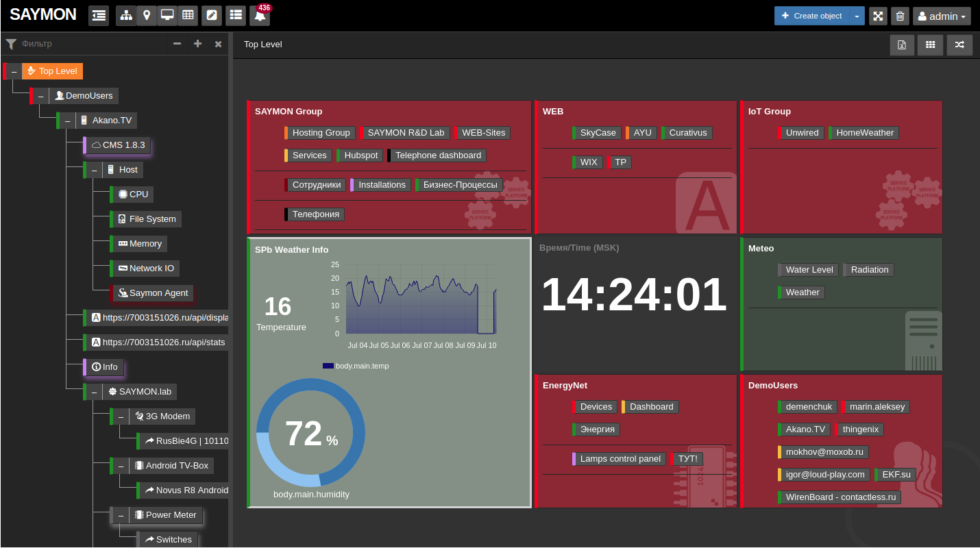Select the Network IO tree item
This screenshot has width=980, height=548.
[146, 269]
